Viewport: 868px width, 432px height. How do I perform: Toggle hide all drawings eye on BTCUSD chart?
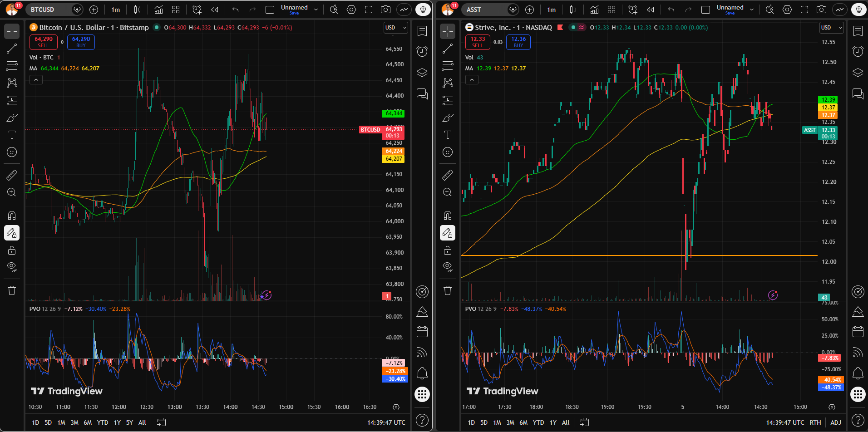[x=12, y=267]
